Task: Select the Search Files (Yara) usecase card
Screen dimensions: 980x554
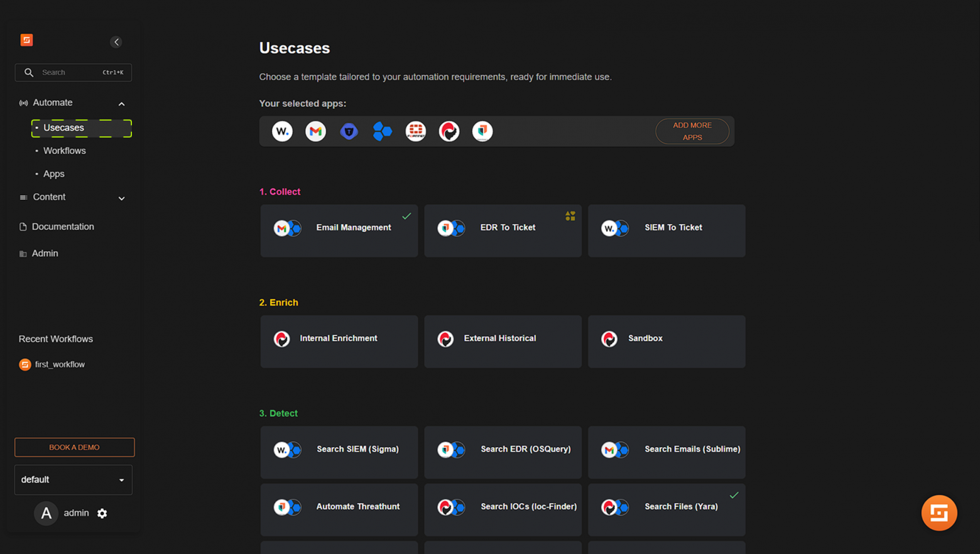Action: (x=667, y=509)
